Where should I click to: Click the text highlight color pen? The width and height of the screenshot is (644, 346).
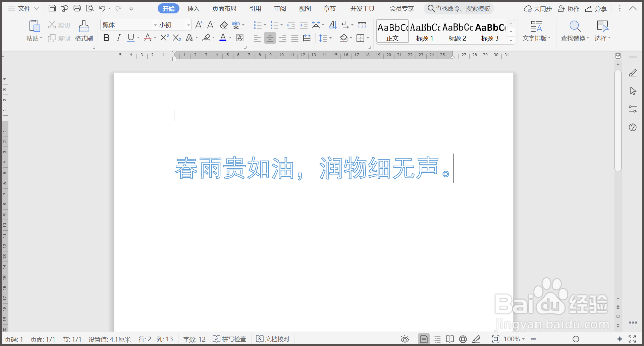[207, 38]
